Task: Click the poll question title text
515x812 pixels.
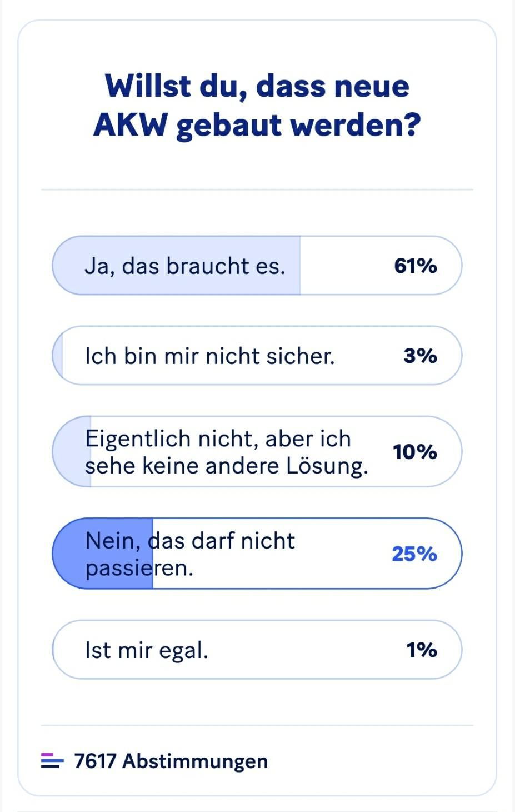Action: click(257, 106)
